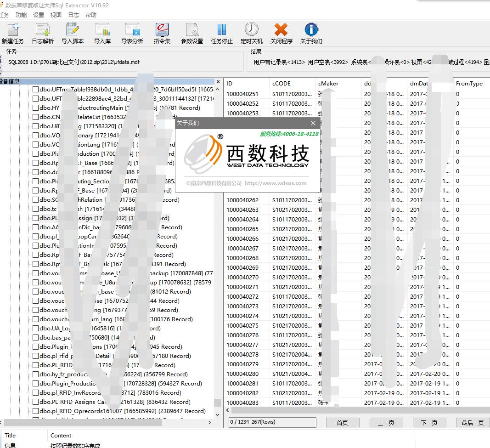Image resolution: width=490 pixels, height=448 pixels.
Task: Check the dbo.CN RelateExt table checkbox
Action: (x=36, y=117)
